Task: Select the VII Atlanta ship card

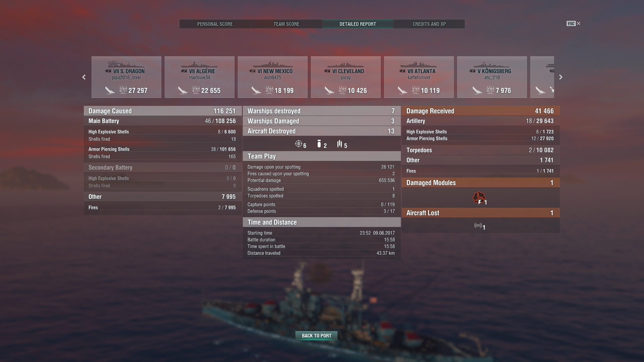Action: (x=419, y=77)
